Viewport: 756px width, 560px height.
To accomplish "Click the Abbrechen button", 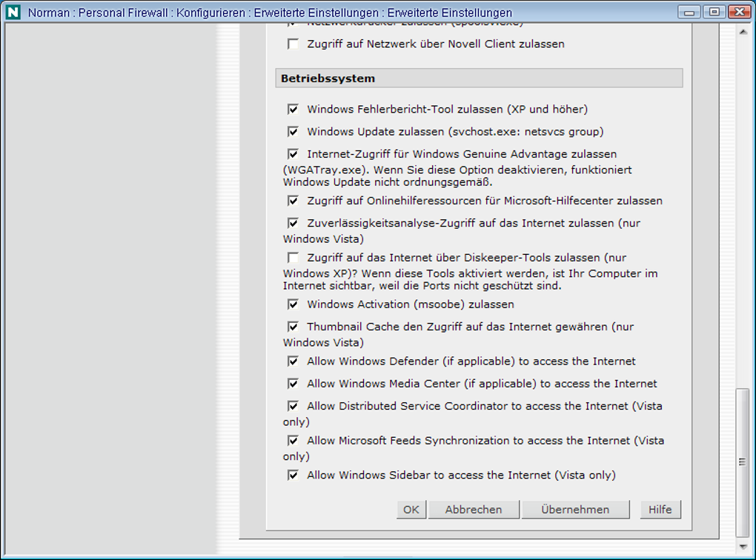I will click(x=474, y=510).
